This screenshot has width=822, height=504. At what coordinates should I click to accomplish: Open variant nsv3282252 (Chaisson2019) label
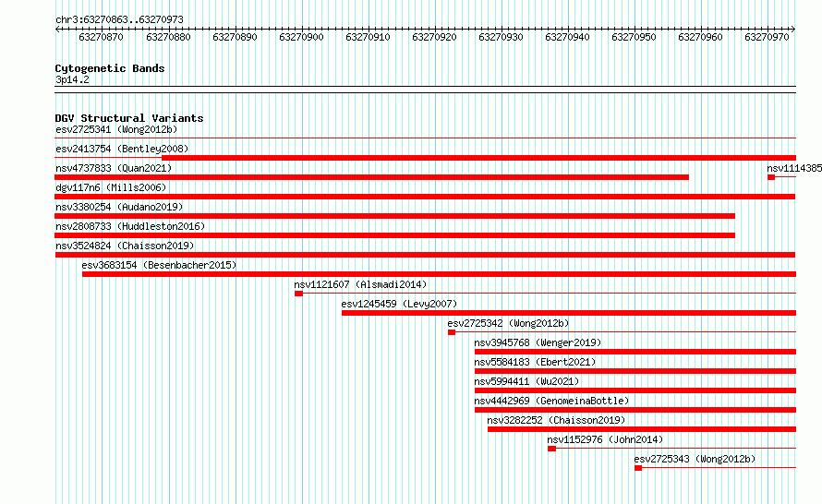coord(556,420)
